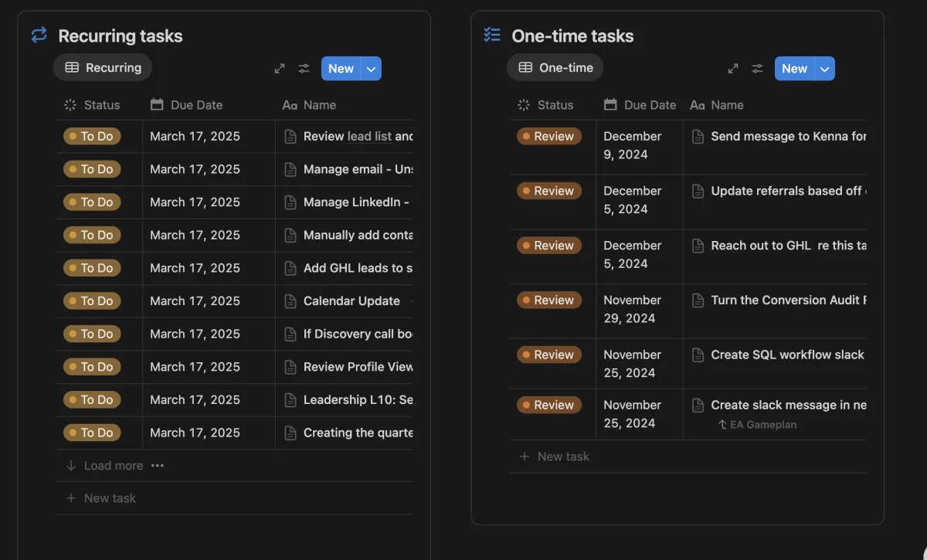
Task: Click Review status tag for Create SQL workflow
Action: point(548,355)
